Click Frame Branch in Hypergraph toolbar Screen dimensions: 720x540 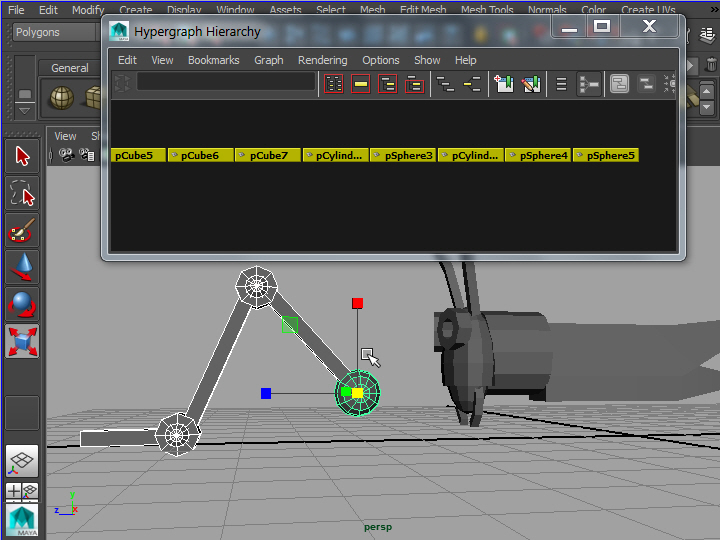[x=414, y=84]
